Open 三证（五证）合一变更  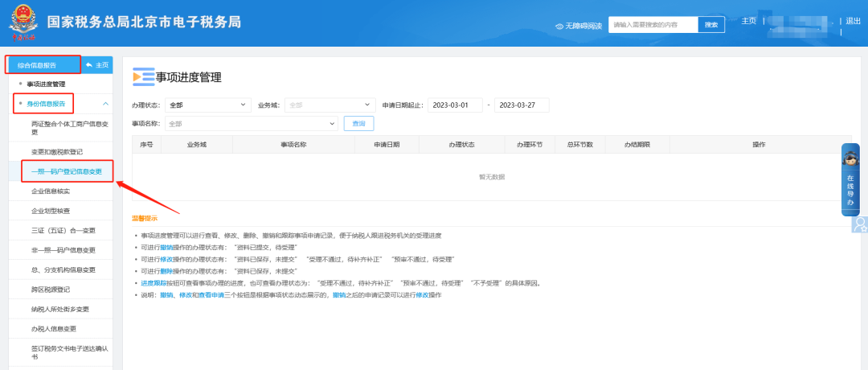[63, 230]
